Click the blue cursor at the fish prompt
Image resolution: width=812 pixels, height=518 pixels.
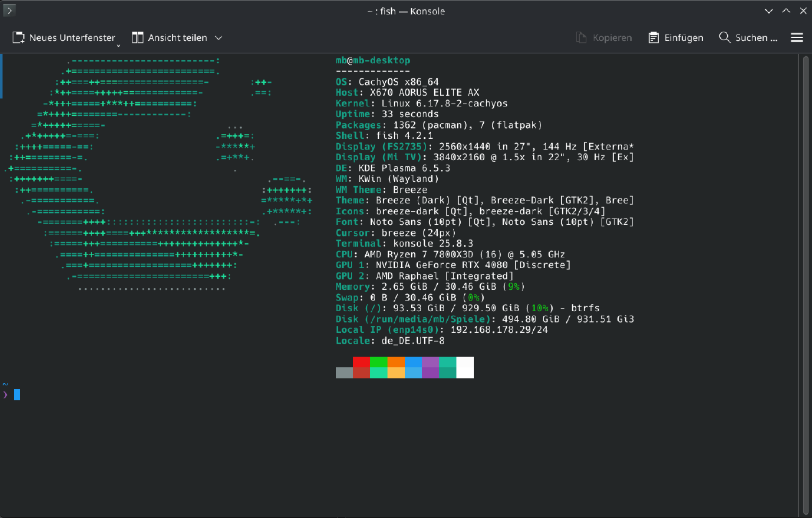pyautogui.click(x=17, y=395)
